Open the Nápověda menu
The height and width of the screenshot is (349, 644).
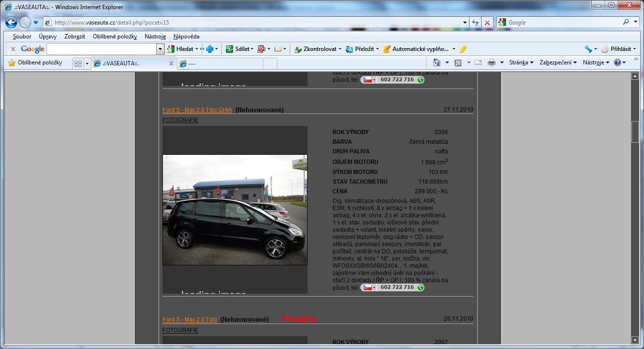point(186,37)
